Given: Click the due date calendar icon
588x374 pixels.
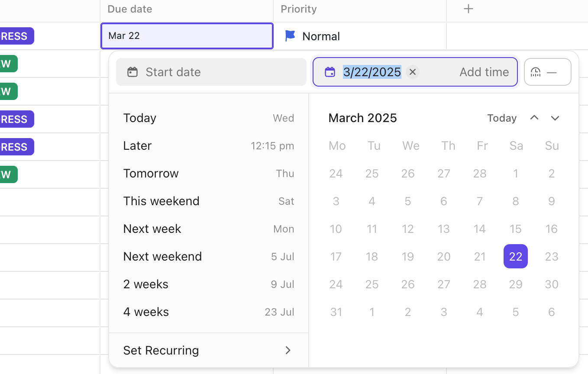Looking at the screenshot, I should point(330,72).
